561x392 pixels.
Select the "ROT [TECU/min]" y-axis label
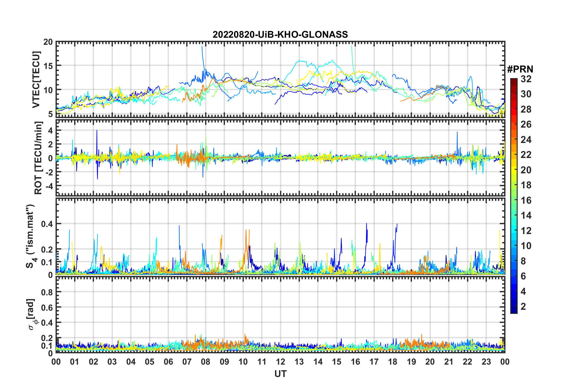38,158
